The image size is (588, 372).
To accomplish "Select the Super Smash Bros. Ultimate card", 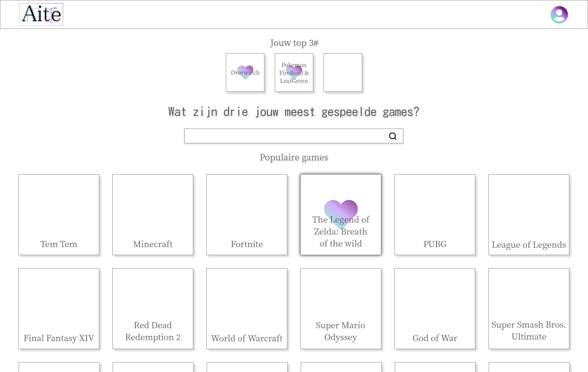I will point(529,309).
